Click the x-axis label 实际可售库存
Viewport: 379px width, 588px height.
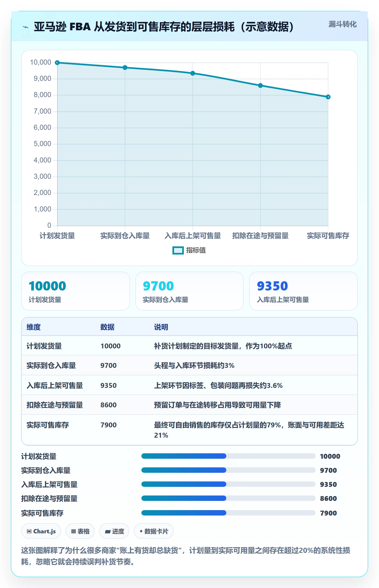pos(328,236)
